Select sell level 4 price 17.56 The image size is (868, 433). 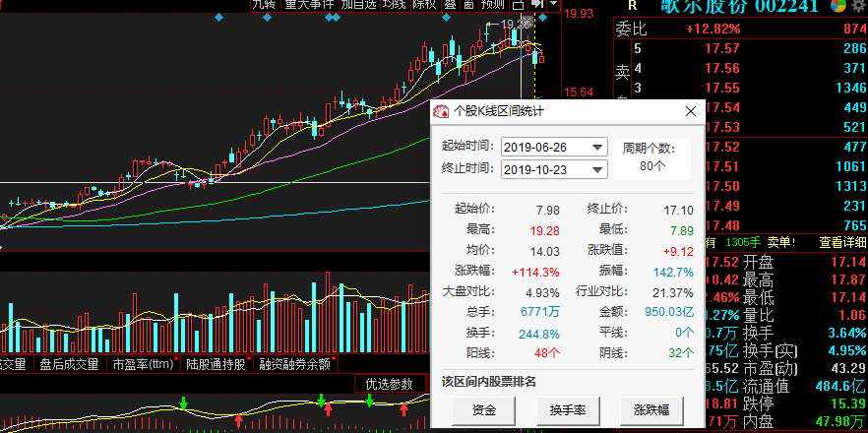722,68
